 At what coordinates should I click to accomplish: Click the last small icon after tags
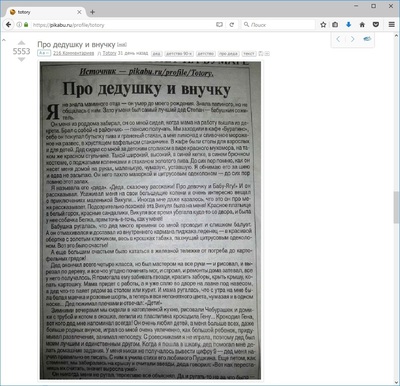point(267,53)
